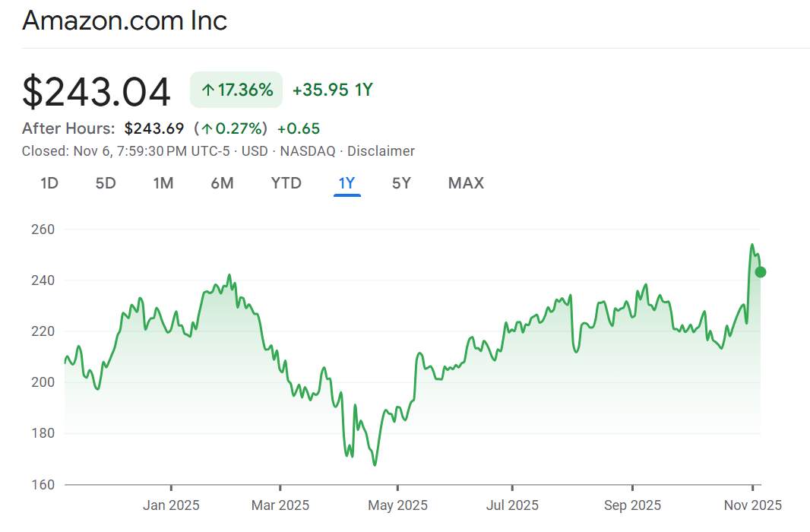Click the $243.04 stock price
Image resolution: width=810 pixels, height=532 pixels.
click(97, 92)
